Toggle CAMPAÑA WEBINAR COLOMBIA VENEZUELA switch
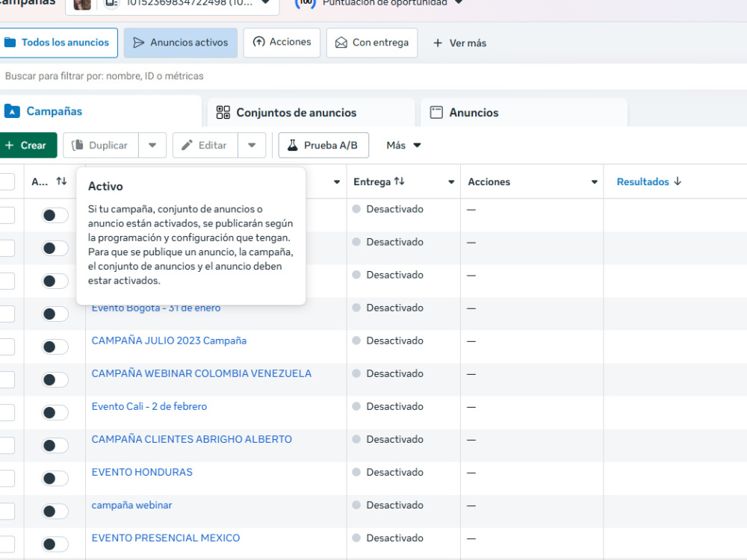 (x=55, y=380)
